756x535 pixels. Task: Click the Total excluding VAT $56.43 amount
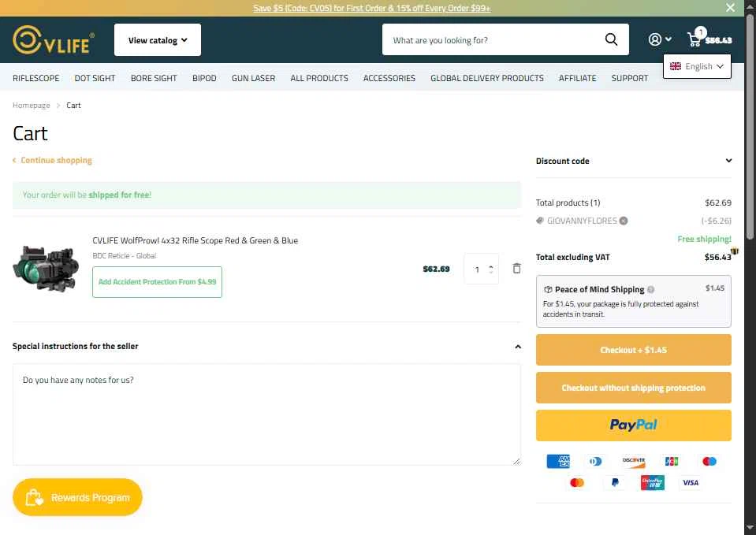717,257
